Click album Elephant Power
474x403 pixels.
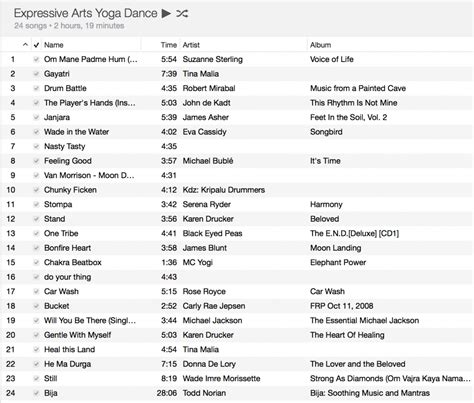coord(338,262)
